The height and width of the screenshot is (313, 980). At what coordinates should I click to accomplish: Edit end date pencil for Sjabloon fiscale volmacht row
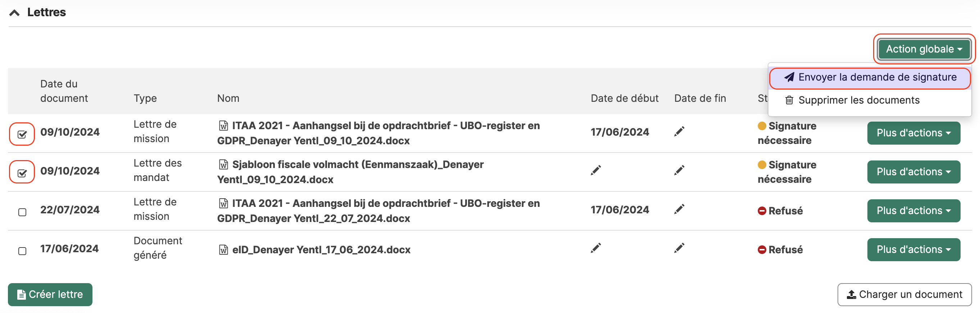click(679, 171)
